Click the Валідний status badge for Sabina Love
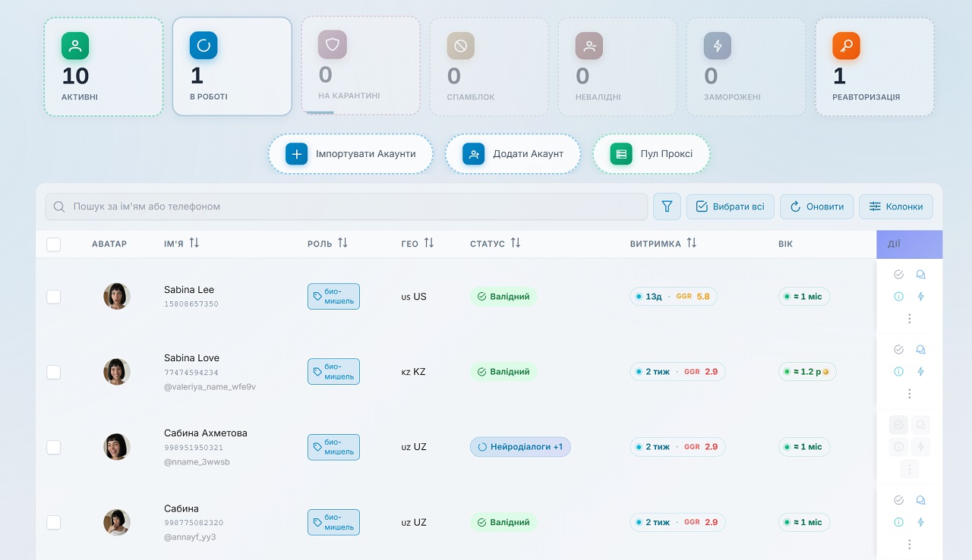 pyautogui.click(x=503, y=372)
